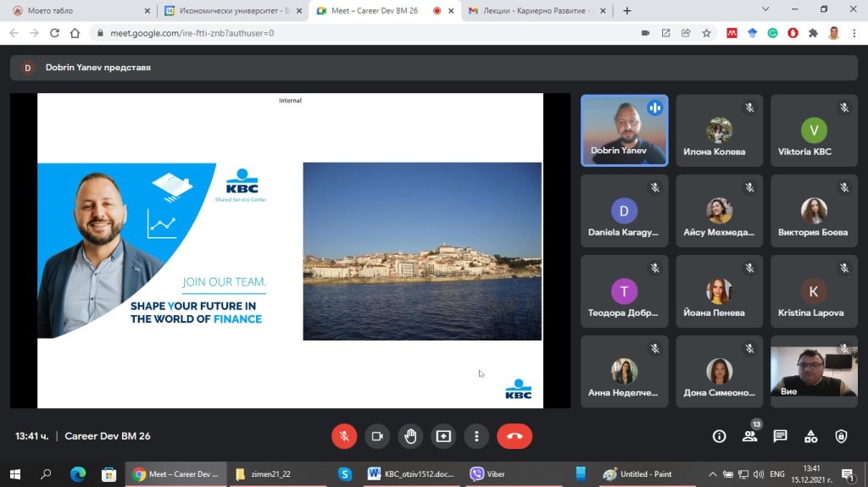Viewport: 868px width, 487px height.
Task: Go to browser home page
Action: (75, 33)
